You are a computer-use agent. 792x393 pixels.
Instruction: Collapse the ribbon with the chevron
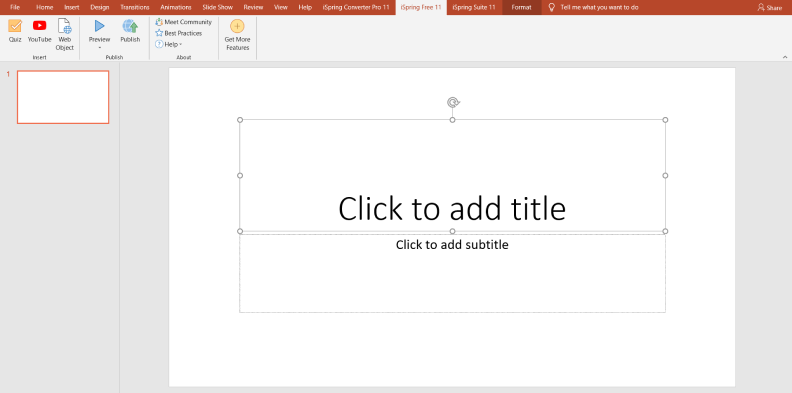point(784,57)
